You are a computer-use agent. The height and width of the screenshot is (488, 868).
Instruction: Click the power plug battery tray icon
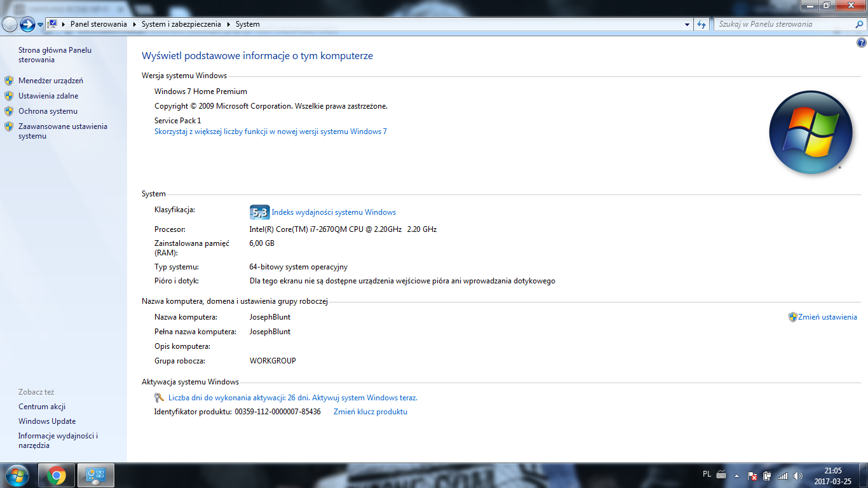coord(767,475)
